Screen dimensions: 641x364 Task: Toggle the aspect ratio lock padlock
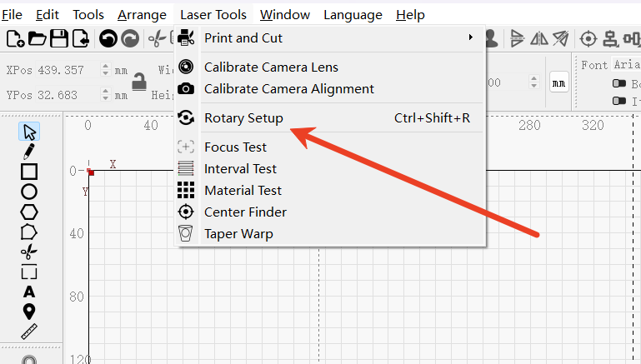tap(139, 82)
